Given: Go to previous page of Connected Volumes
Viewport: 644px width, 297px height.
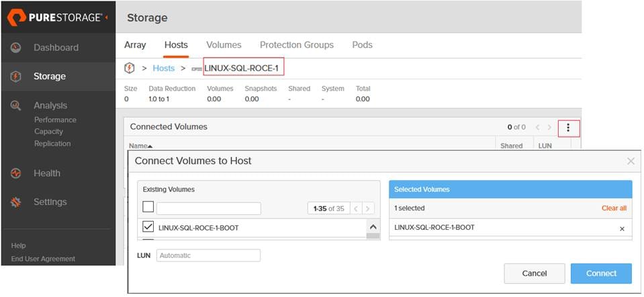Looking at the screenshot, I should [x=538, y=128].
